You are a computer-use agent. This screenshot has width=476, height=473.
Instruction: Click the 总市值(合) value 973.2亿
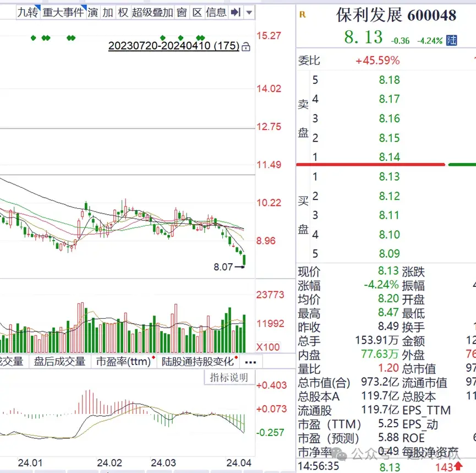[380, 382]
